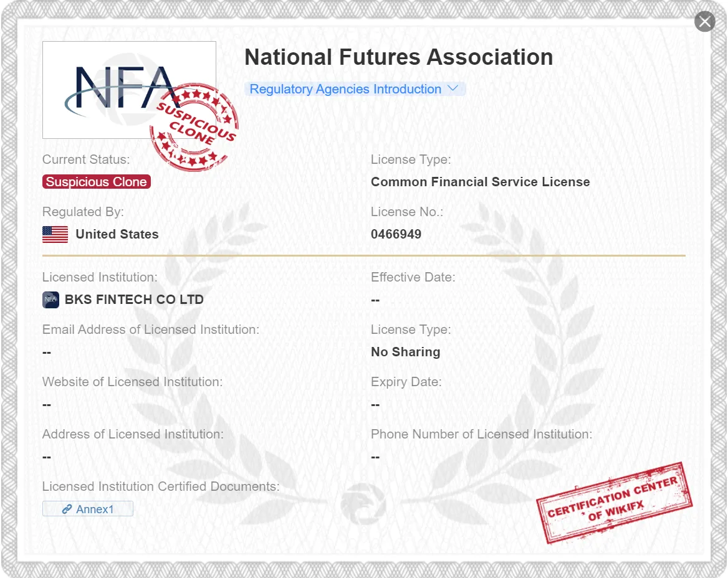Click the United States flag icon

coord(55,234)
